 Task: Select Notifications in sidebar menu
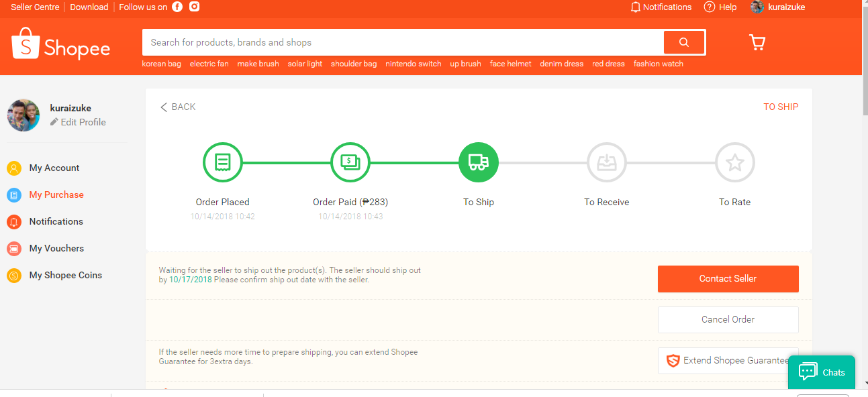pyautogui.click(x=56, y=222)
